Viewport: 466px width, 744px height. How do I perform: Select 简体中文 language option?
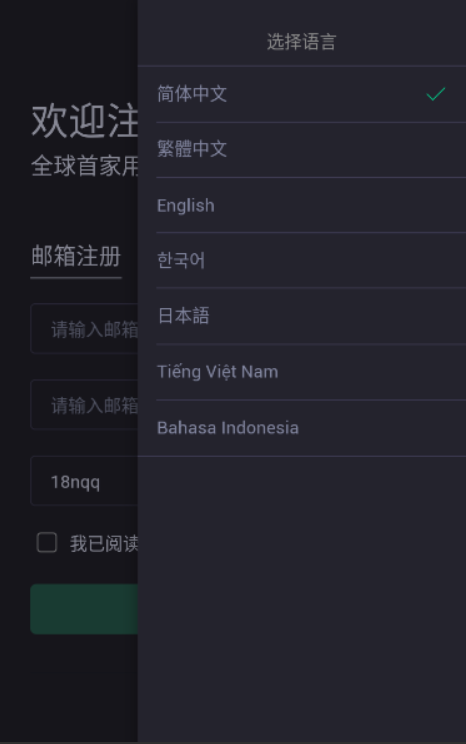302,94
